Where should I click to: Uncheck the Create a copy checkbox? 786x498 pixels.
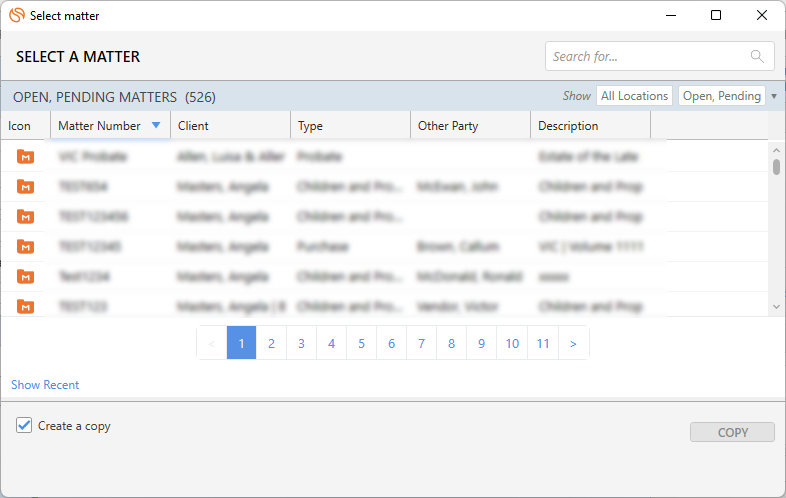point(24,425)
